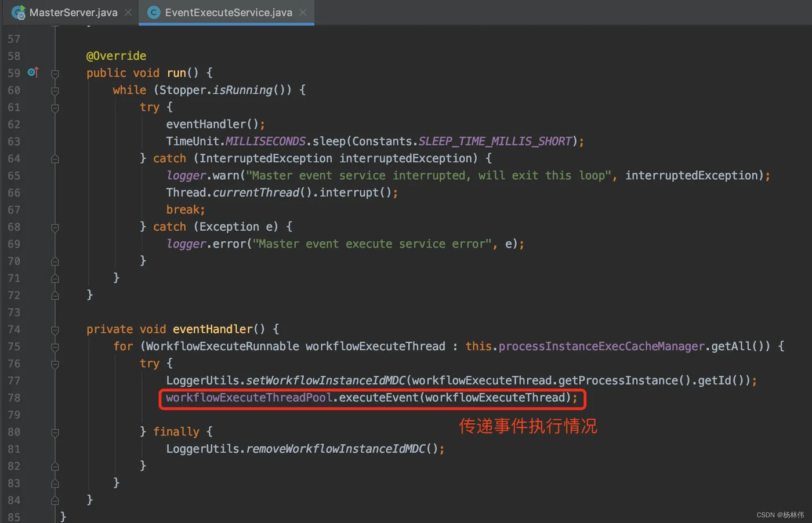Click setWorkflowInstanceIdMDC on line 77

(326, 380)
